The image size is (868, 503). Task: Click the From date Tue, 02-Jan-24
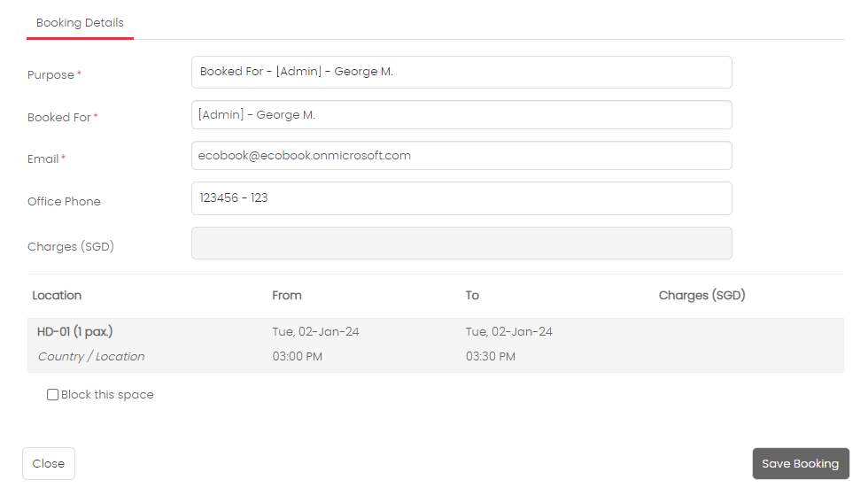click(x=315, y=331)
